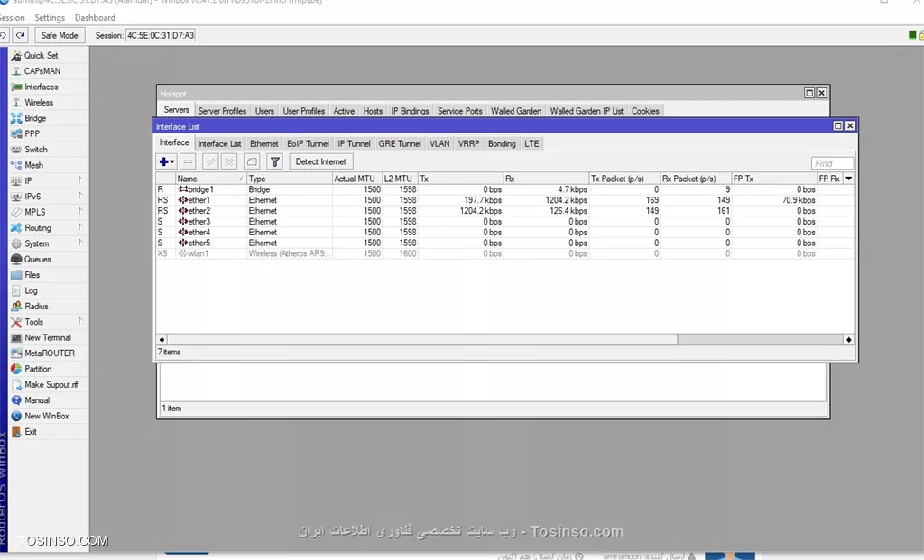Open Partition sidebar entry

click(38, 369)
